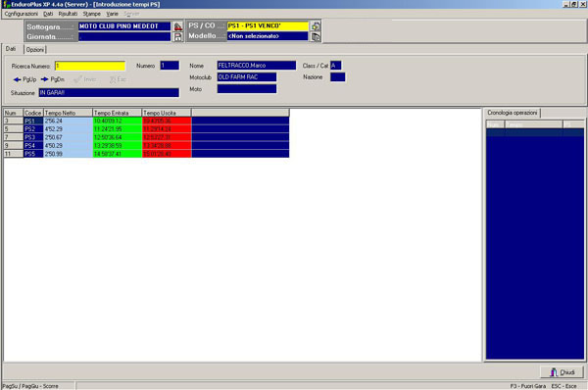Click the Num column header

coord(13,113)
